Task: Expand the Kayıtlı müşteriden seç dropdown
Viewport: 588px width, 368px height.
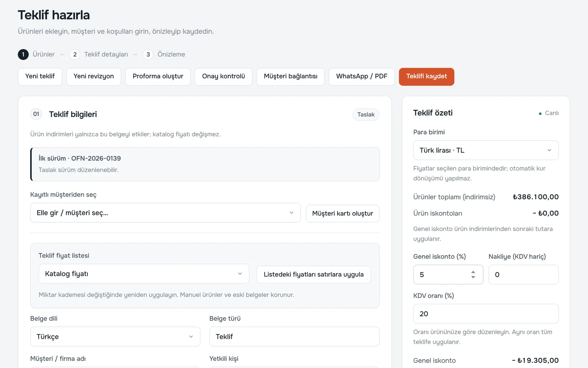Action: [165, 213]
